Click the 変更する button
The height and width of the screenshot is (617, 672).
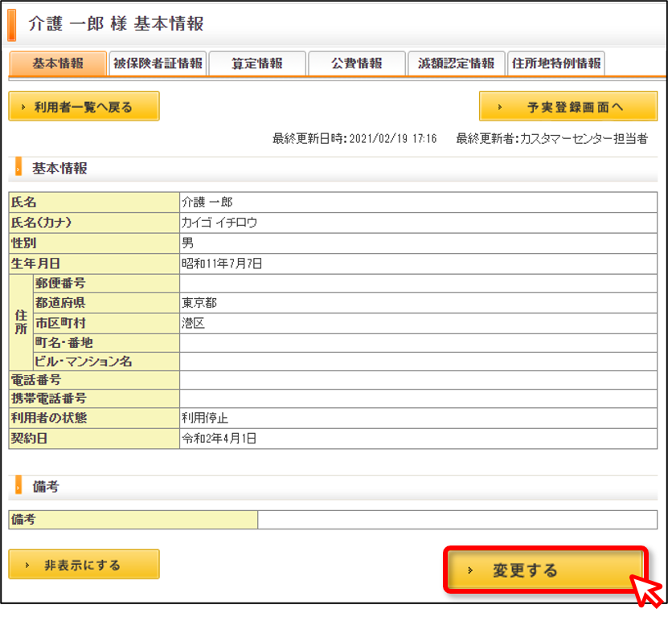tap(545, 570)
